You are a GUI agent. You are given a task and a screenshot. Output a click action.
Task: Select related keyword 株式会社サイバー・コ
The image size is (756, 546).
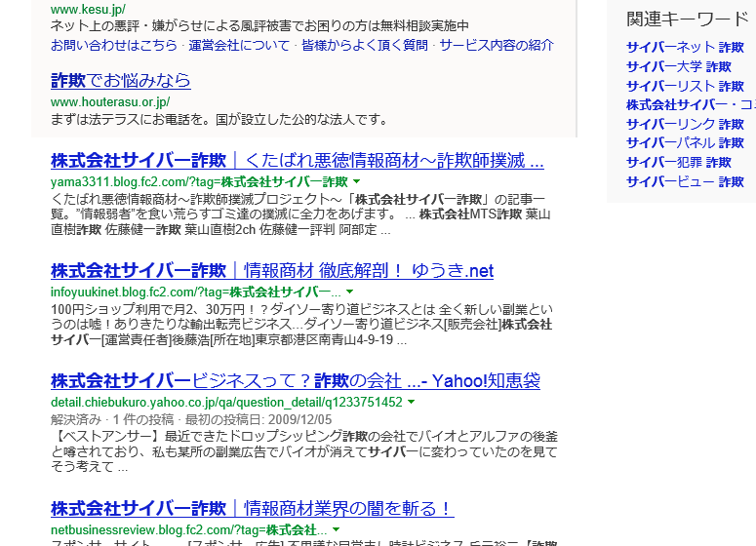(691, 104)
